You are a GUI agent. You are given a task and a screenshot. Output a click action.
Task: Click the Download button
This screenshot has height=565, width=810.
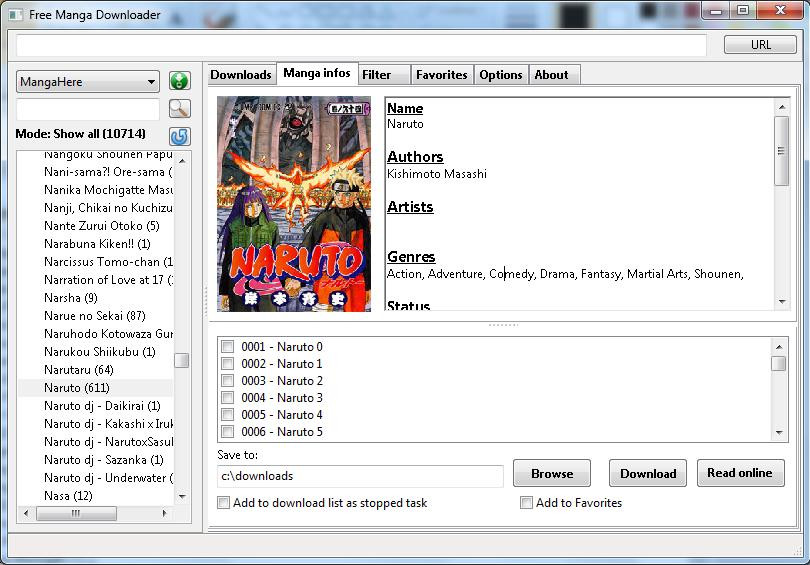click(x=648, y=473)
